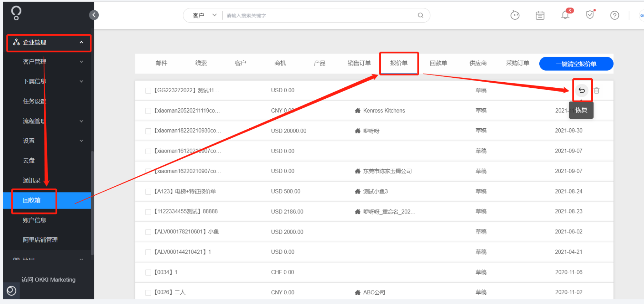Click the sidebar vertical scrollbar

[x=92, y=203]
